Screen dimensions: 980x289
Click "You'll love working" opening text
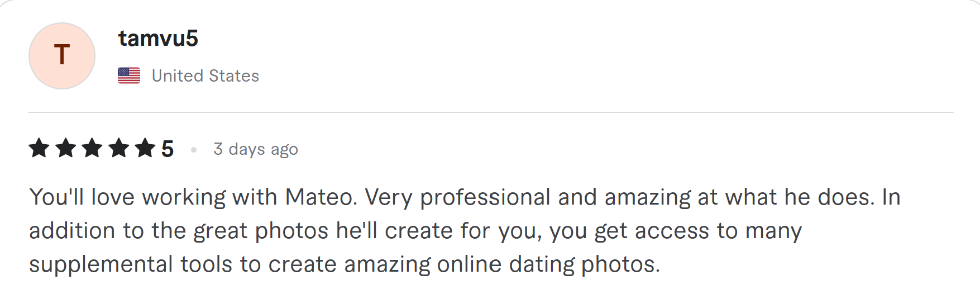[127, 197]
